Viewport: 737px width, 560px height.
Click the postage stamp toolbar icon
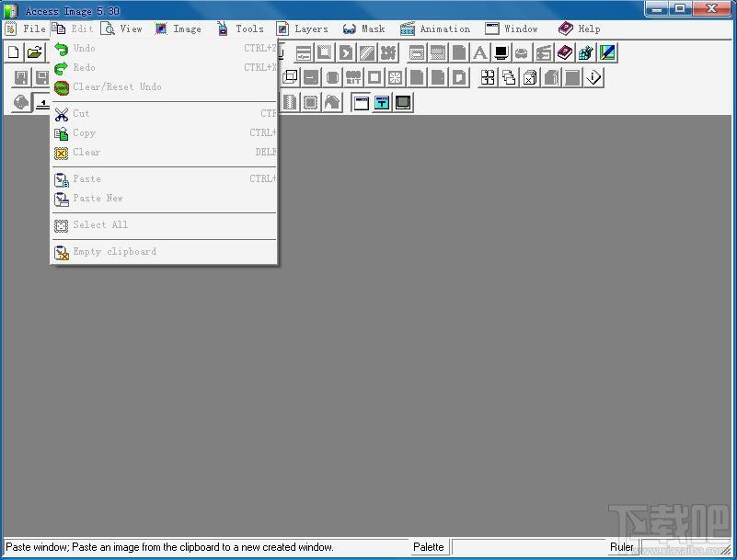click(311, 102)
